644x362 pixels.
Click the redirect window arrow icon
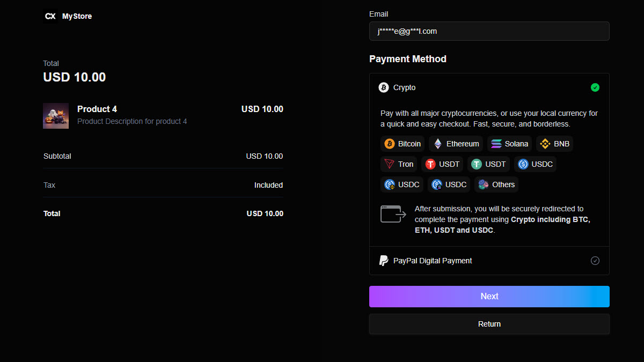click(393, 214)
